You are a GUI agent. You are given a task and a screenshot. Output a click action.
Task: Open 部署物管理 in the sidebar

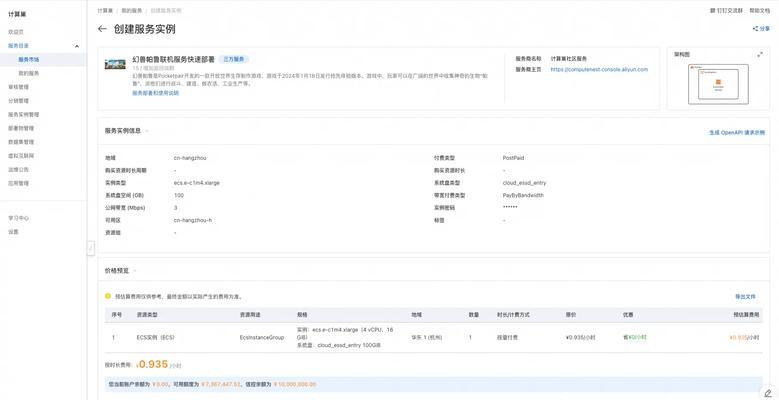pyautogui.click(x=21, y=128)
